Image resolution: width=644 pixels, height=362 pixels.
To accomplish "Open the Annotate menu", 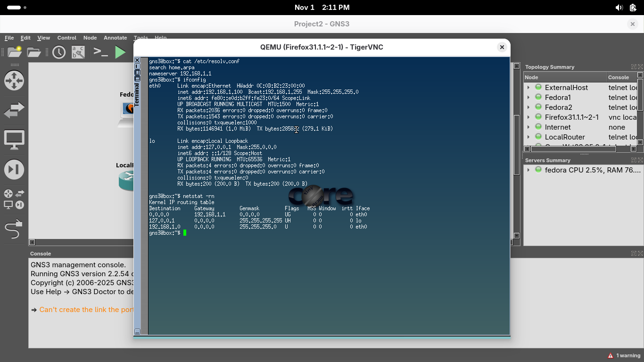I will coord(115,38).
